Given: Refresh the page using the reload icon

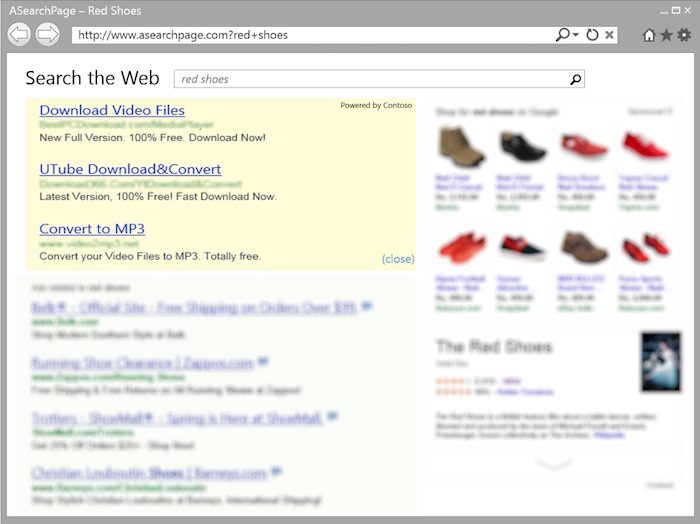Looking at the screenshot, I should pyautogui.click(x=592, y=35).
